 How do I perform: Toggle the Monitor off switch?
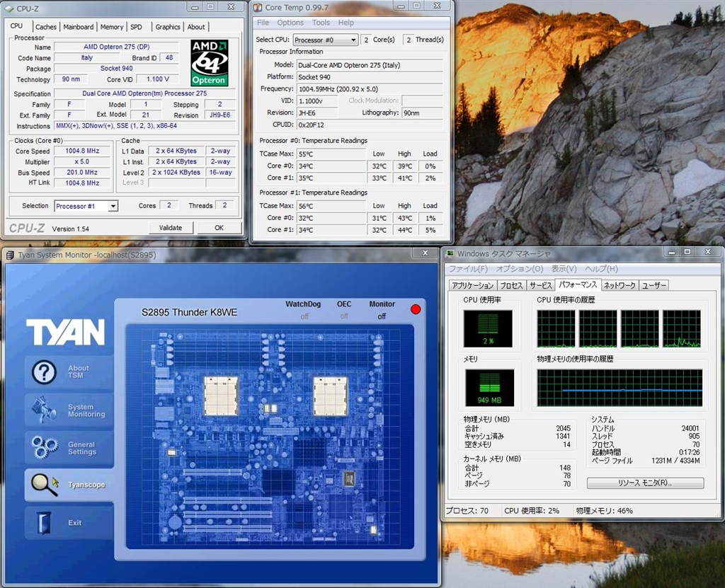[x=382, y=316]
